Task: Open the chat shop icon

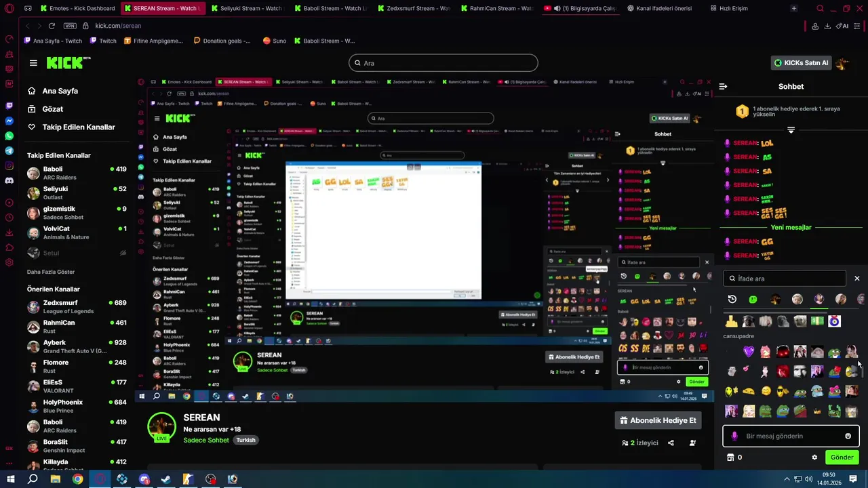Action: [x=730, y=457]
